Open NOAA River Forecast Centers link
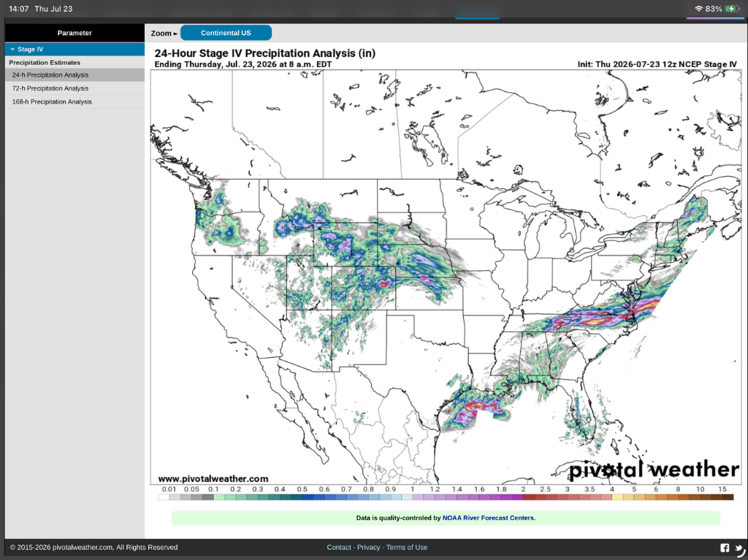This screenshot has height=560, width=748. [x=489, y=518]
